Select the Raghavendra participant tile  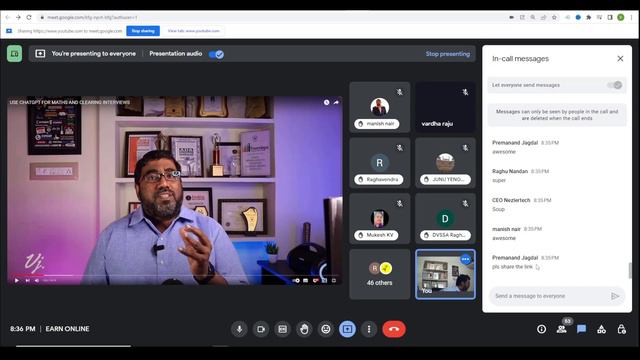coord(380,163)
